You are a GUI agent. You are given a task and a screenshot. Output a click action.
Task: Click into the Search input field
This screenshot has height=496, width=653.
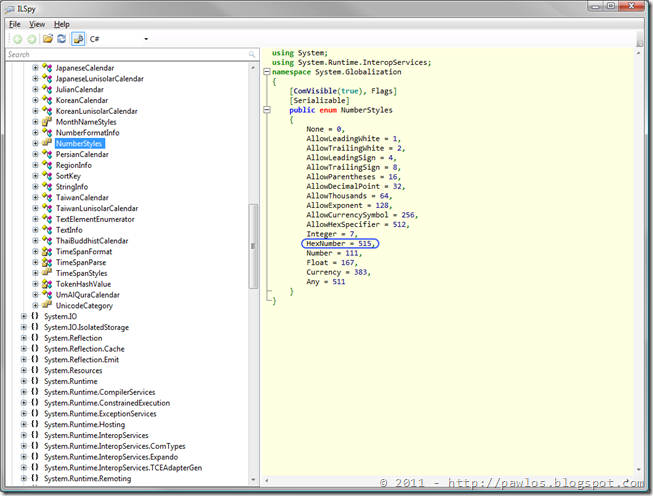pos(127,55)
